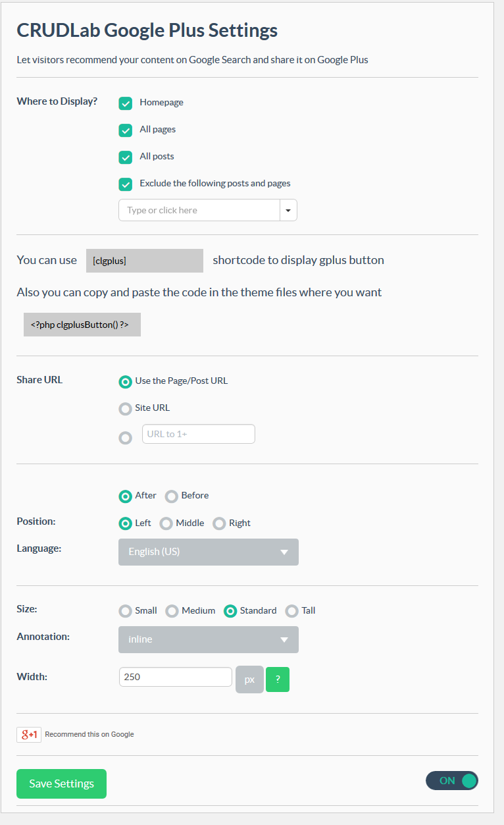Choose Right position

(218, 523)
